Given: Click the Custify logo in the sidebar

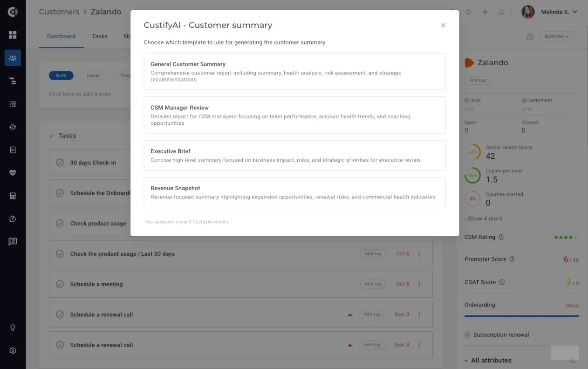Looking at the screenshot, I should tap(13, 12).
